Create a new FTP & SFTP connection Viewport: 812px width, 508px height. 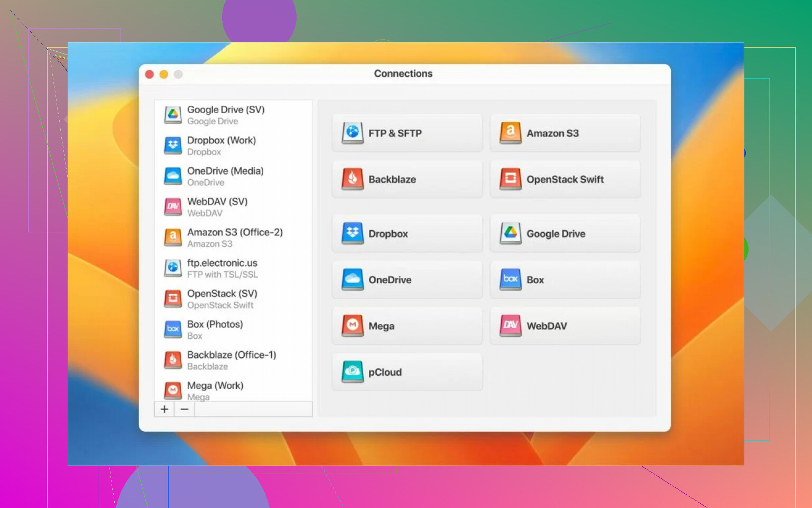407,133
